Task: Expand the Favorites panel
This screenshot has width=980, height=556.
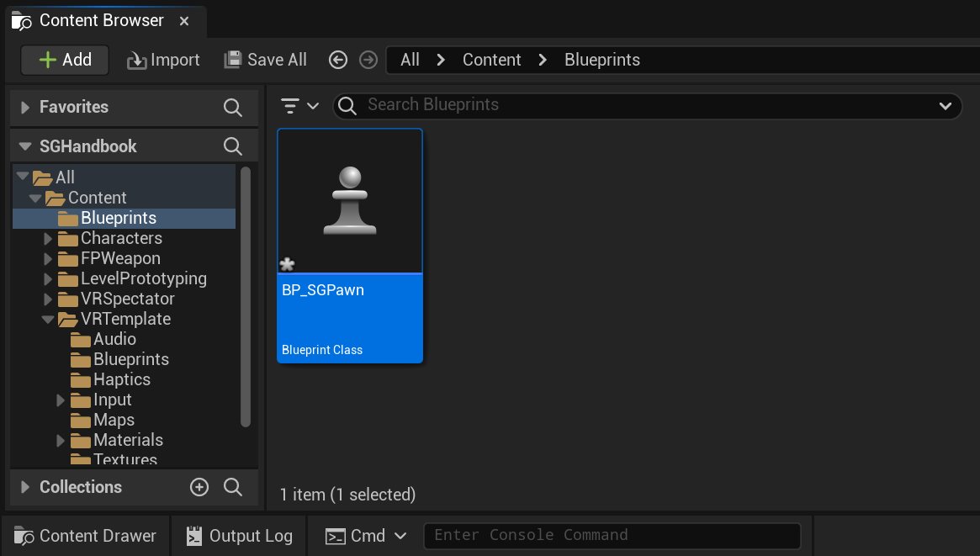Action: tap(24, 107)
